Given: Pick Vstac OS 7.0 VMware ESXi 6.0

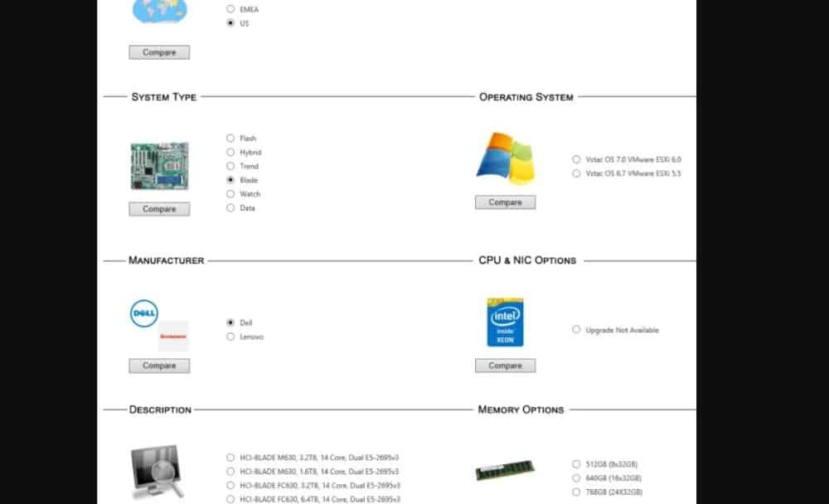Looking at the screenshot, I should coord(576,159).
